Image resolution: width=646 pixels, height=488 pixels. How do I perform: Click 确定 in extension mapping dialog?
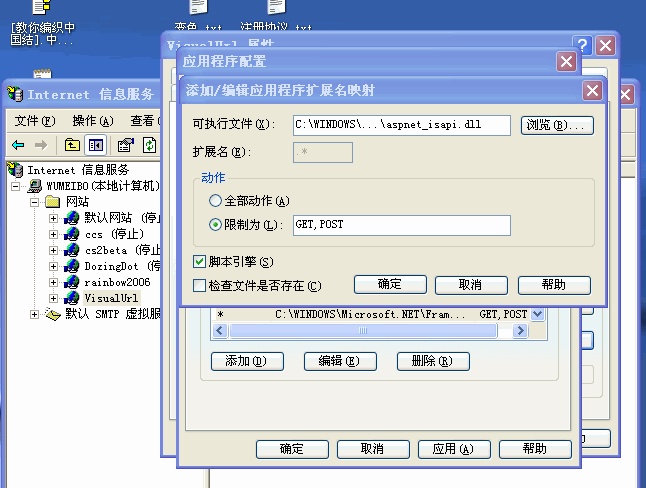point(390,285)
